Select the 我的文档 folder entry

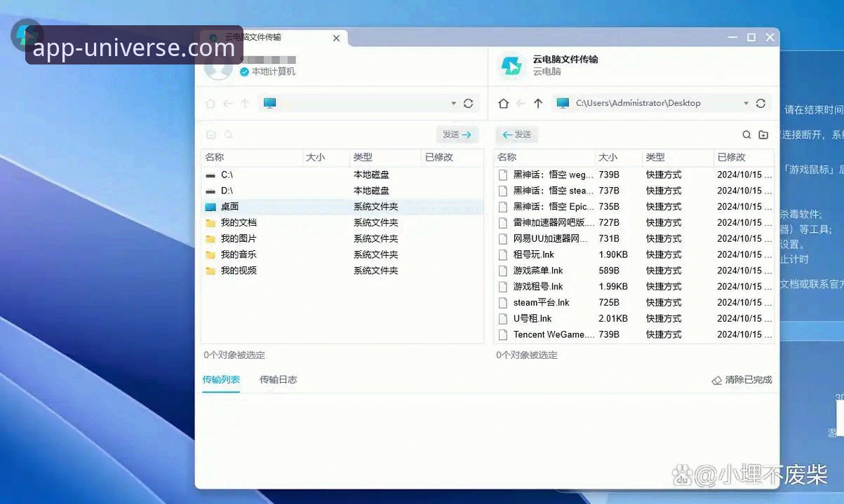tap(236, 222)
